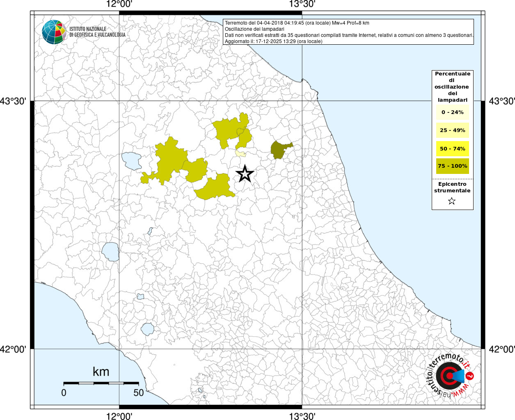Screen dimensions: 515x420
Task: Click 'ISTITUTO NAZIONALE DI GEOFISICA E VULCANOLOGIA' text
Action: [97, 32]
